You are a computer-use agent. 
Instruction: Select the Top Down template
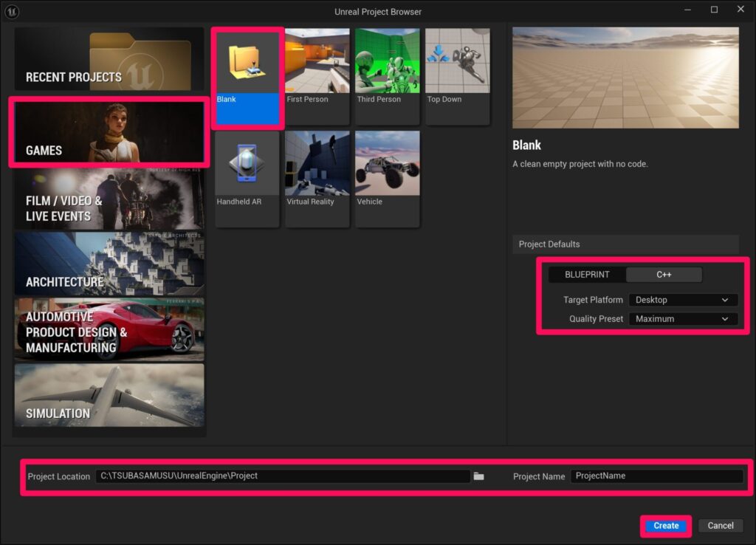tap(457, 76)
